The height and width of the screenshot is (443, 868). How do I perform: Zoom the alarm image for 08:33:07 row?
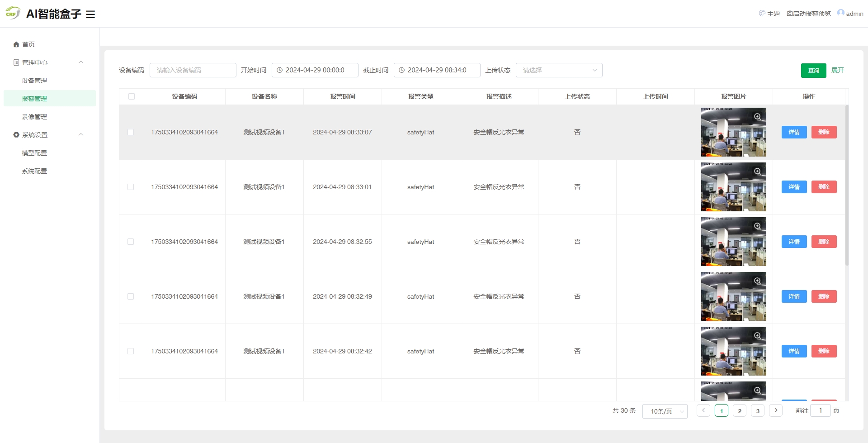758,117
